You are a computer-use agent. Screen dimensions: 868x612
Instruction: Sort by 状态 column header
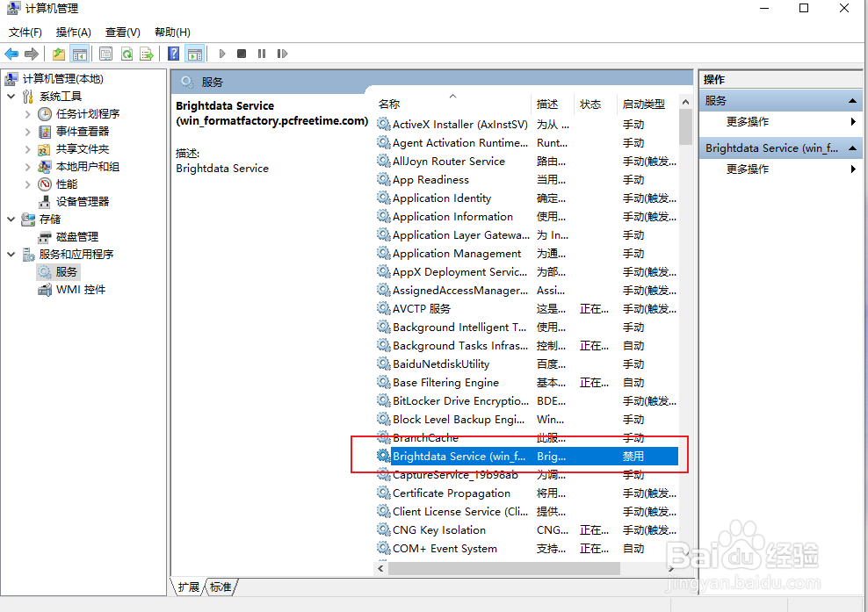tap(590, 104)
